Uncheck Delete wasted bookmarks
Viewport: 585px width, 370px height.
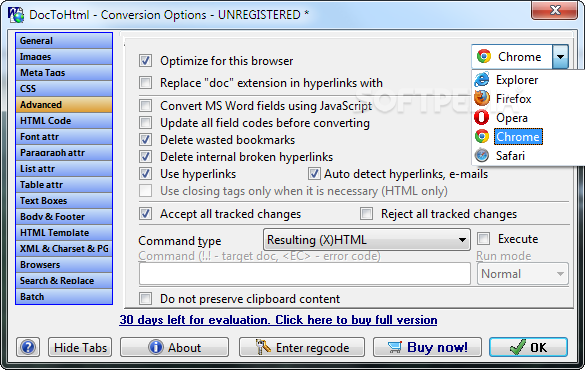click(x=146, y=140)
